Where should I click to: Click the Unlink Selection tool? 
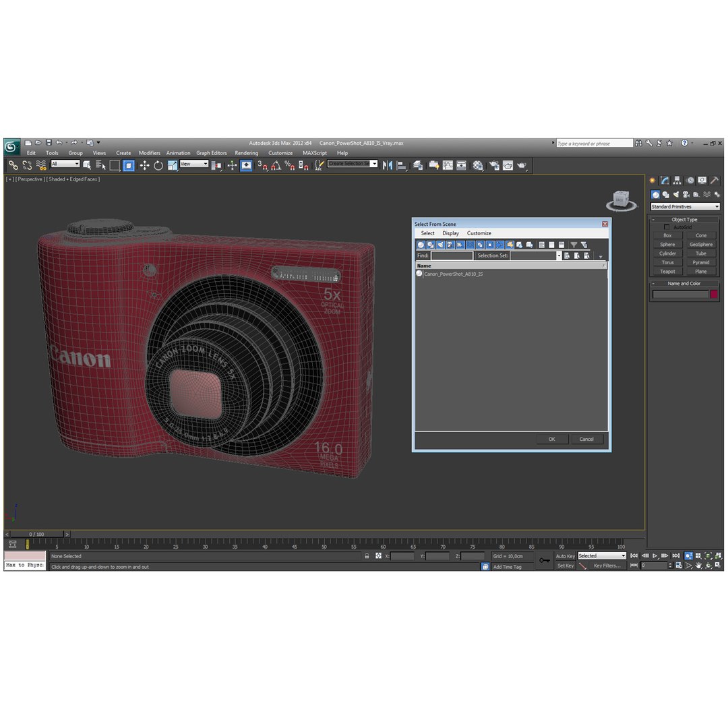tap(27, 165)
